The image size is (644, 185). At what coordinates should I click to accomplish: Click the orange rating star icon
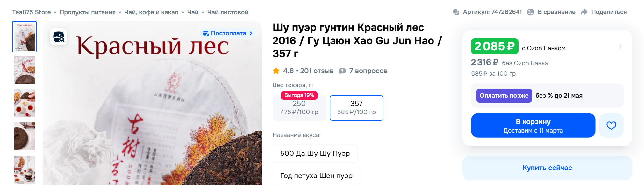(x=276, y=71)
